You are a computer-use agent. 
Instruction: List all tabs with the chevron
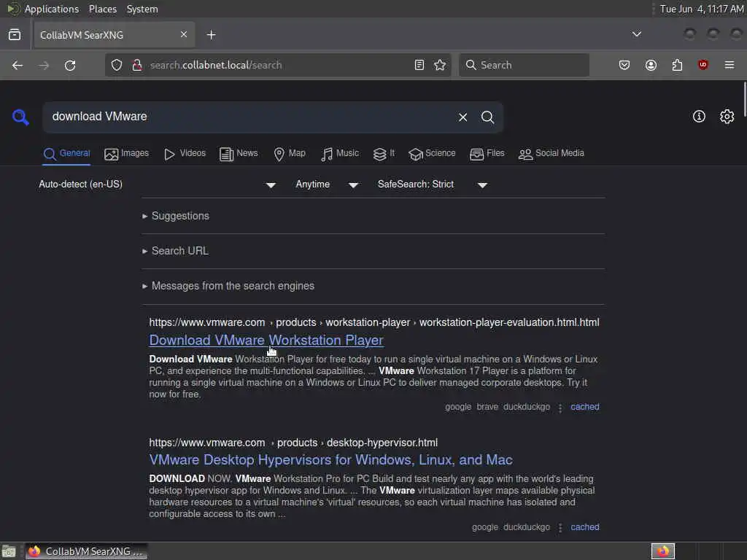[636, 34]
